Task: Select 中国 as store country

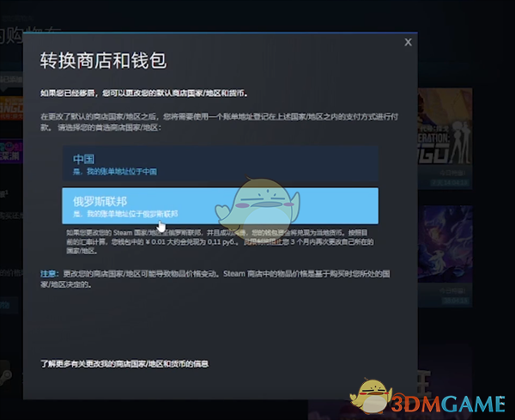Action: 220,164
